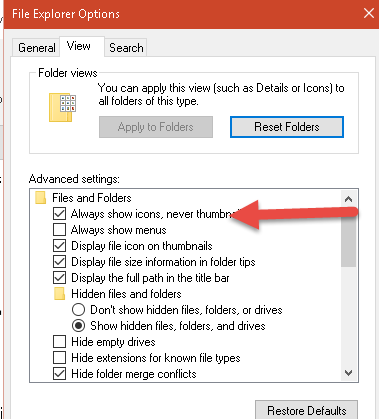Click the scrollbar down arrow in Advanced settings
The image size is (379, 419).
point(349,372)
